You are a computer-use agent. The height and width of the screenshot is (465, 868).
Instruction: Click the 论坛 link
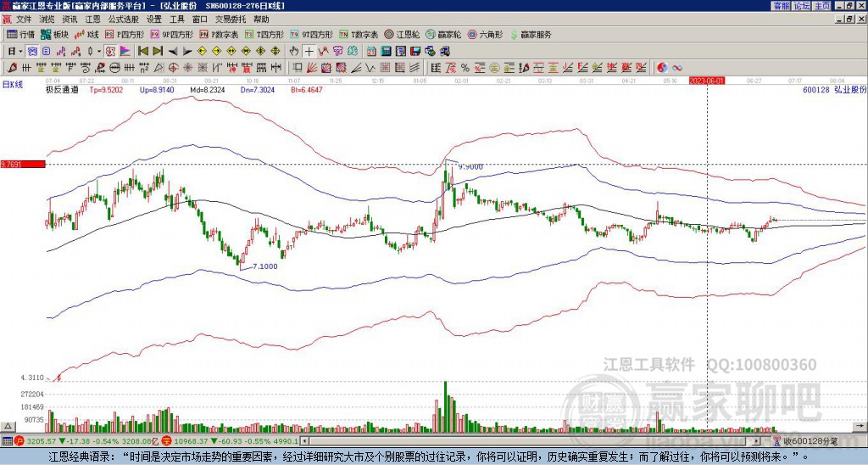801,6
